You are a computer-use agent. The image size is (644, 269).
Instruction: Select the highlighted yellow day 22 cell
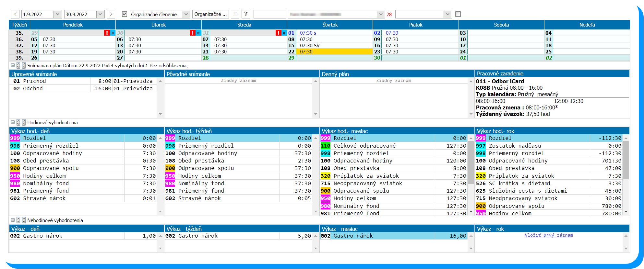point(334,51)
